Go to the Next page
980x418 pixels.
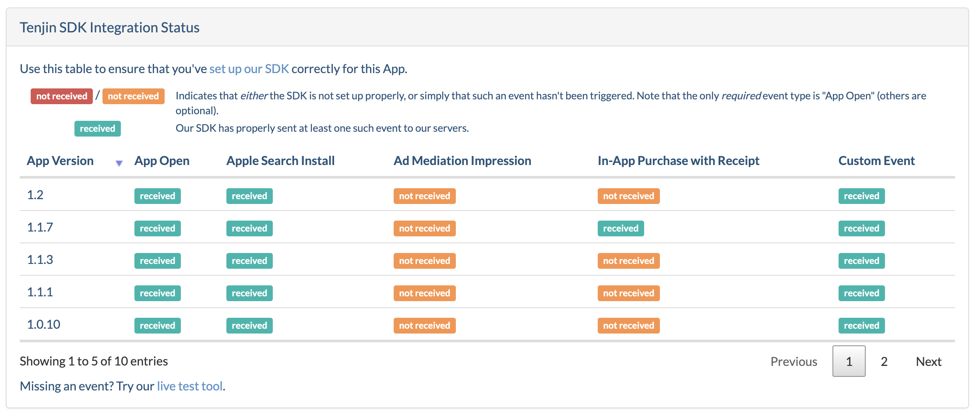[x=929, y=362]
